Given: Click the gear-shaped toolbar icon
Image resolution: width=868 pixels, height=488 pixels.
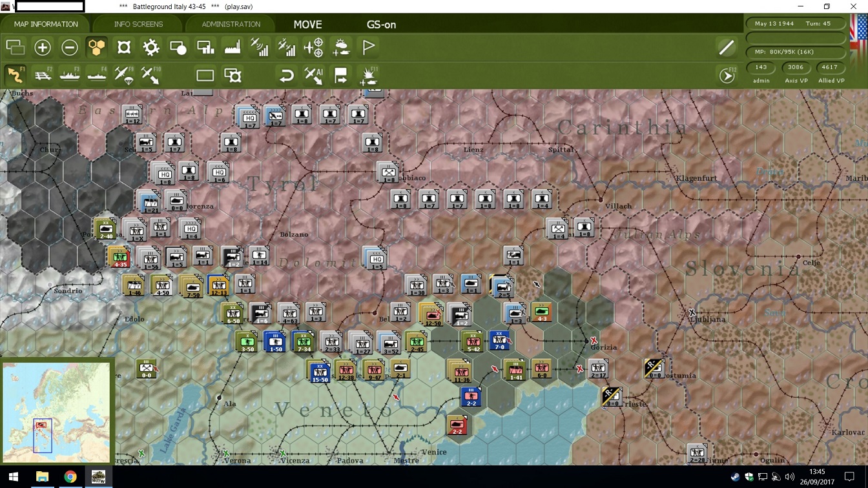Looking at the screenshot, I should point(151,47).
